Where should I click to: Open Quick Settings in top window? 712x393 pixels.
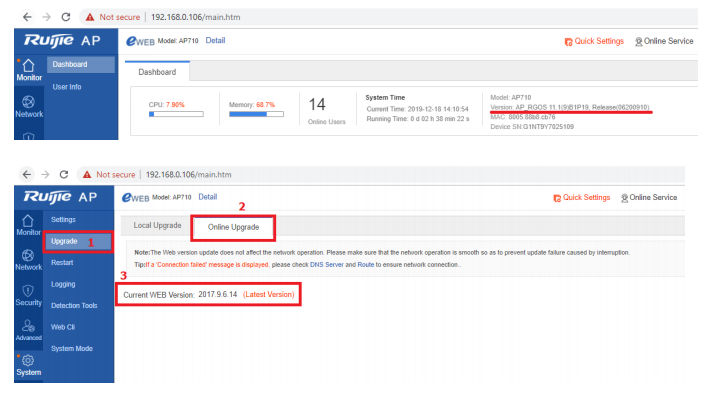point(594,41)
